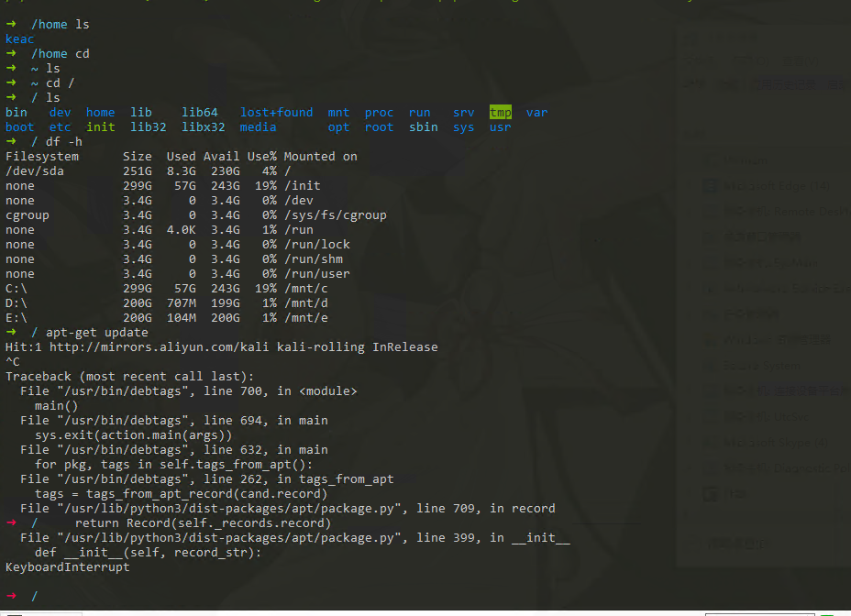The image size is (851, 616).
Task: Select the /mnt/c mount point
Action: [x=305, y=289]
